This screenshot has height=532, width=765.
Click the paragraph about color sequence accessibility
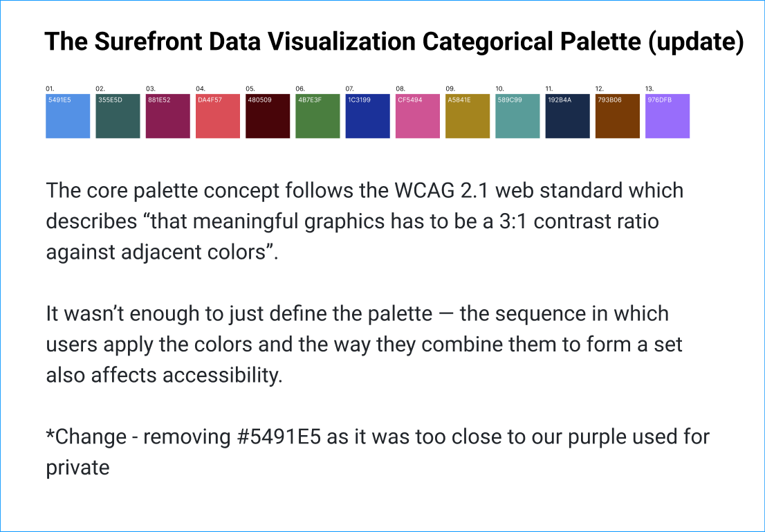pyautogui.click(x=364, y=344)
